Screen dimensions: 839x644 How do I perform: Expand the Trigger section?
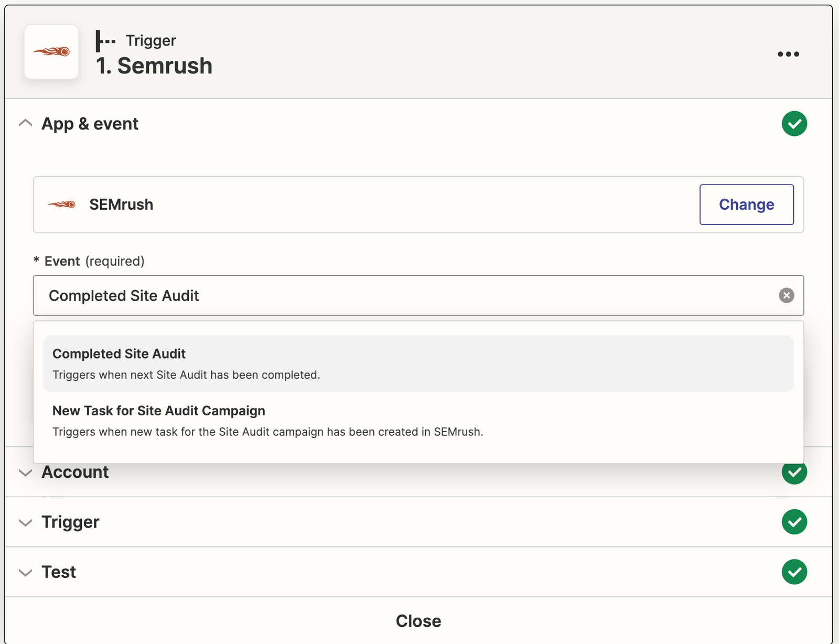click(25, 522)
